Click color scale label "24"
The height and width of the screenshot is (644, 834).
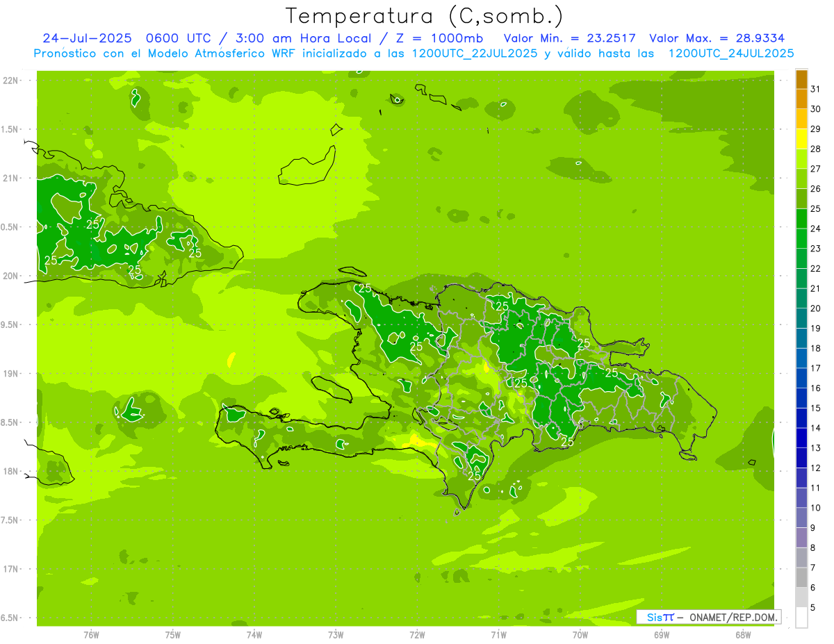click(x=816, y=229)
